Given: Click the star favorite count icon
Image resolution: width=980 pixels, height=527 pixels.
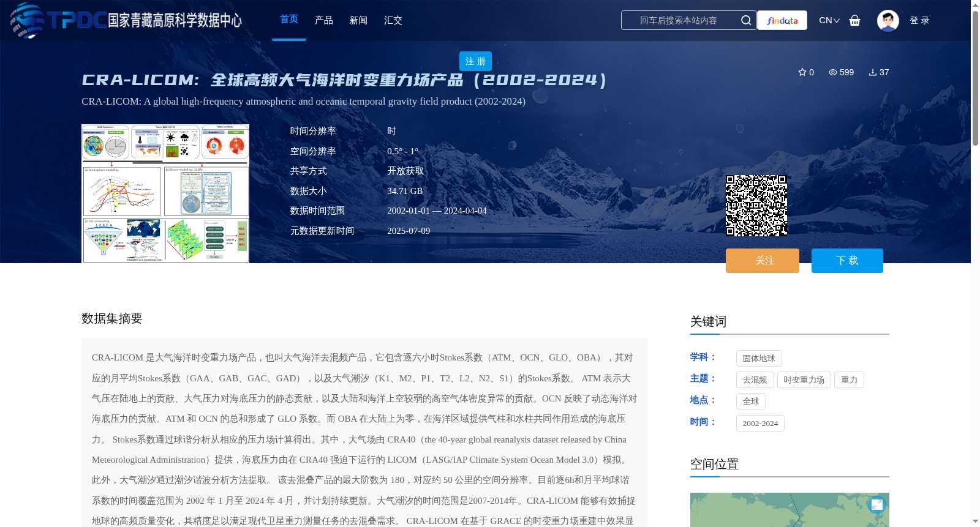Looking at the screenshot, I should pyautogui.click(x=802, y=72).
